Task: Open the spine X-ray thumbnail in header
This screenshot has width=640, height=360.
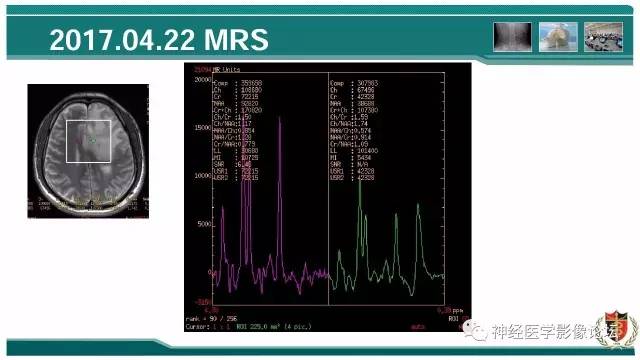Action: point(512,37)
